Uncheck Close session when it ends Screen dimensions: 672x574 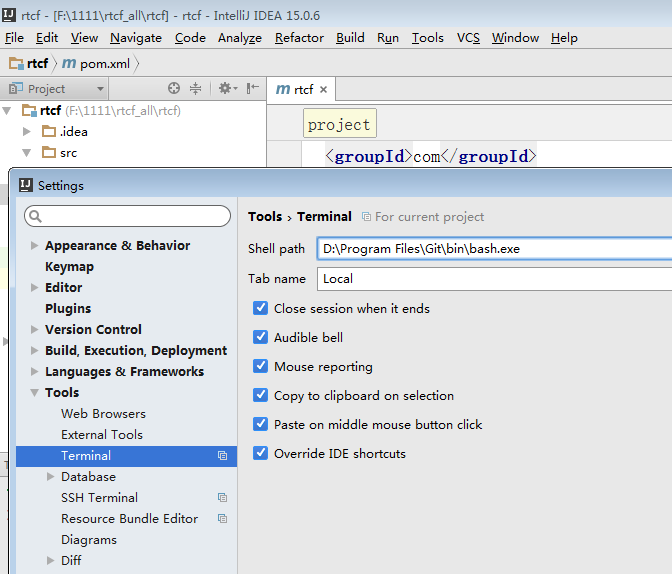click(x=260, y=308)
